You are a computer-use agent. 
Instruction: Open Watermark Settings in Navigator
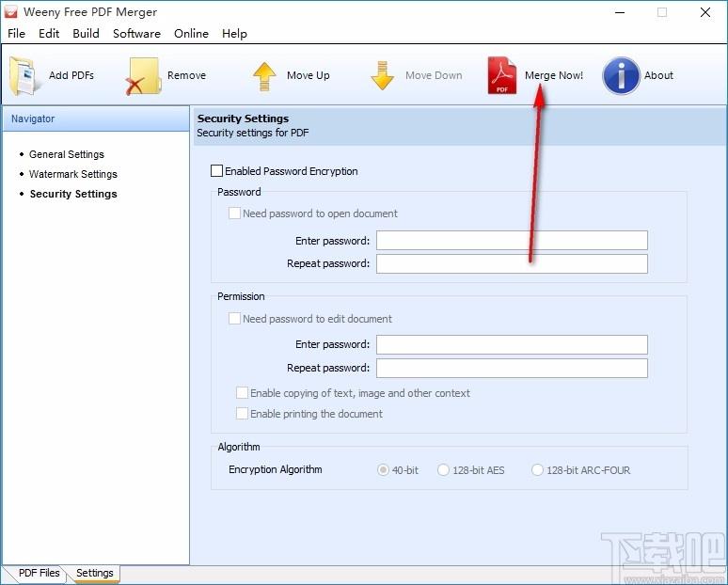[72, 174]
